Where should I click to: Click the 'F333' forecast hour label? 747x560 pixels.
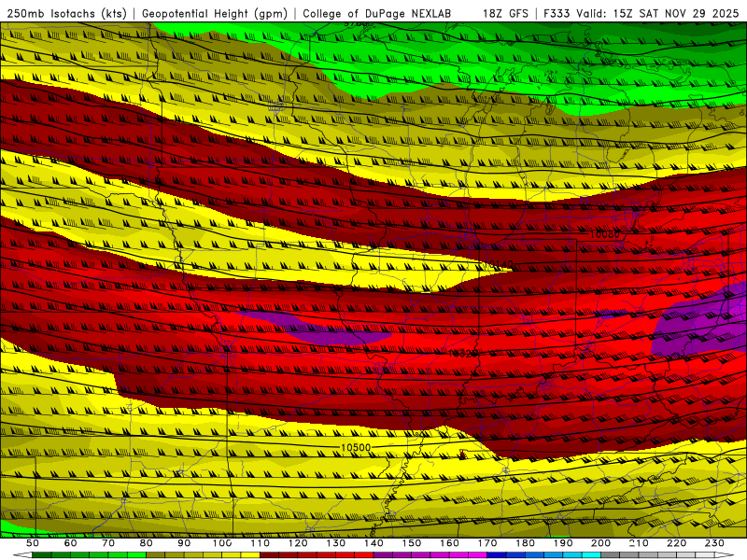coord(557,13)
